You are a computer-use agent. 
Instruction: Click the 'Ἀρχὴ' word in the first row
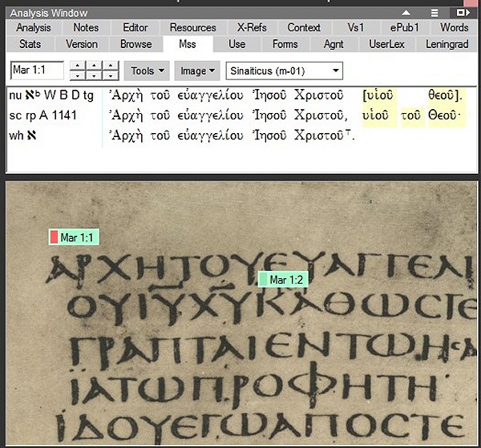(x=126, y=95)
